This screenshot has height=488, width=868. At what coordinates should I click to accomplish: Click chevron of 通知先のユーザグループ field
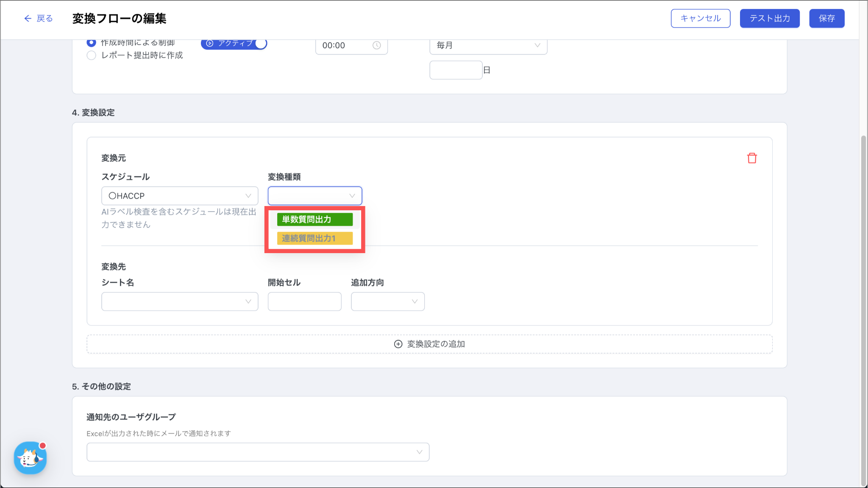pyautogui.click(x=419, y=452)
